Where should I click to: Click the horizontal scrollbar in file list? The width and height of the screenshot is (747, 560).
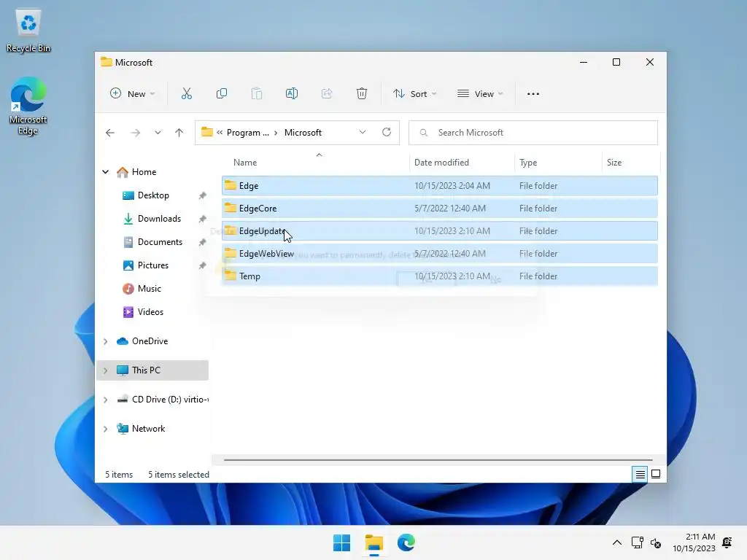click(438, 460)
